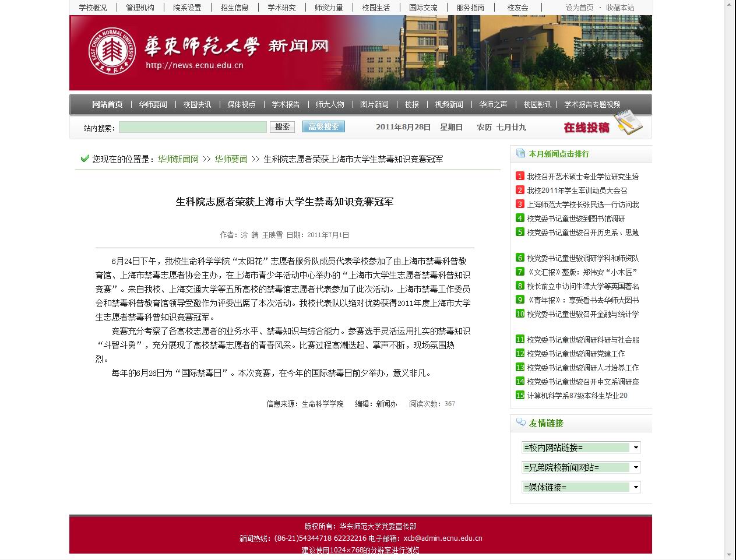Click the red number 3 ranking badge
Screen dimensions: 736x560
520,204
